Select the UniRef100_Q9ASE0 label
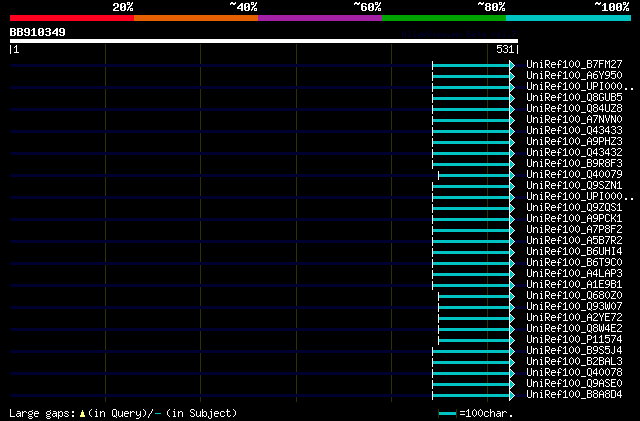 click(574, 384)
